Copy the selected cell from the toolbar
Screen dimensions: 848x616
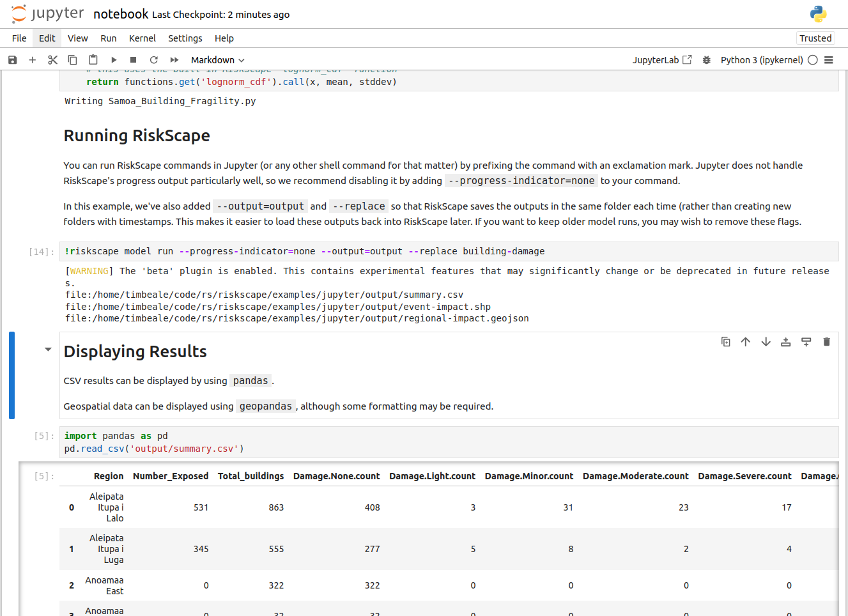[73, 60]
